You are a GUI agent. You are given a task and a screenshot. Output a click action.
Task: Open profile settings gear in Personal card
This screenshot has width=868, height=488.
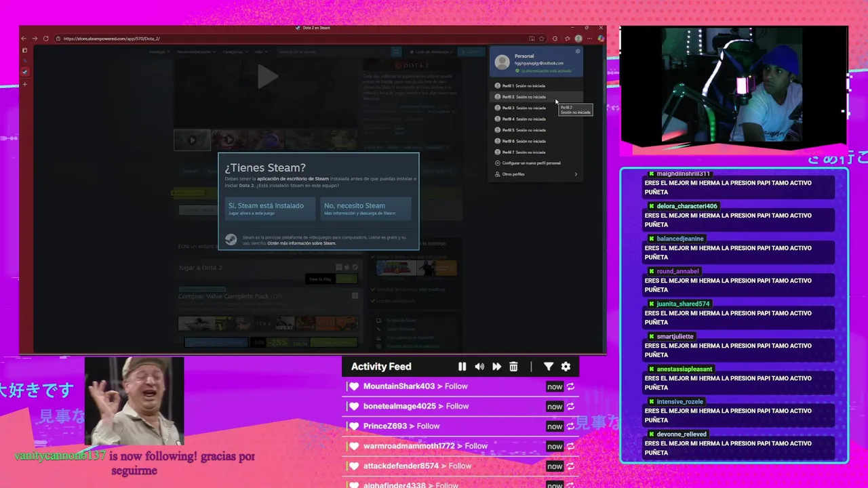[x=578, y=52]
